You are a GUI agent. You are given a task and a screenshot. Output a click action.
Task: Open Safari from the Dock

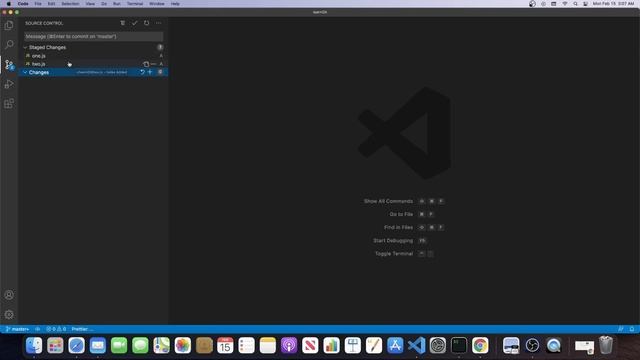(x=76, y=345)
